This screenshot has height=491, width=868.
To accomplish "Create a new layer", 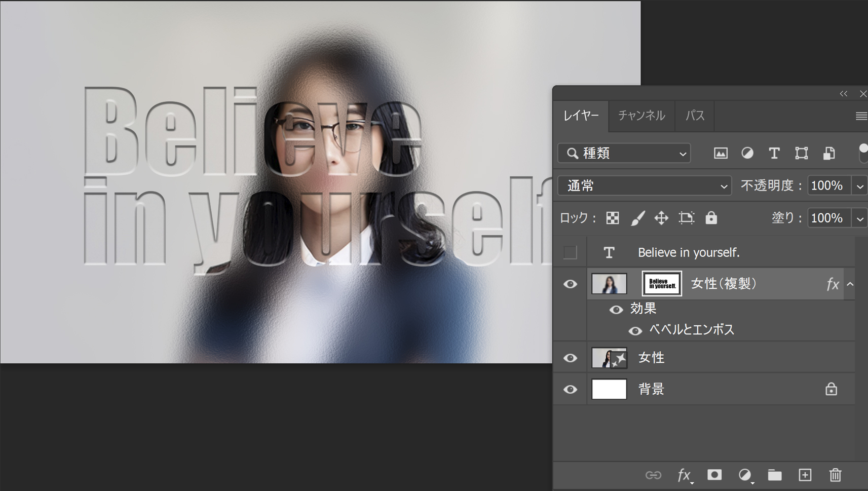I will pyautogui.click(x=805, y=475).
